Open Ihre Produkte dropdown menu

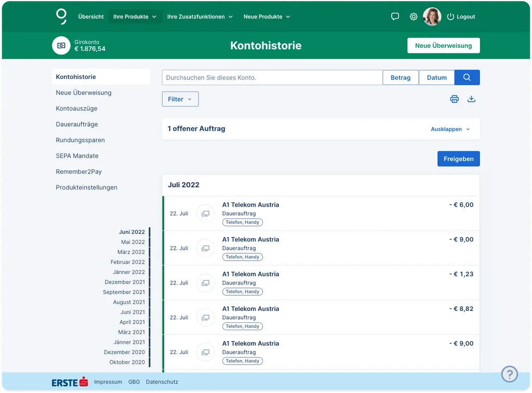click(135, 17)
